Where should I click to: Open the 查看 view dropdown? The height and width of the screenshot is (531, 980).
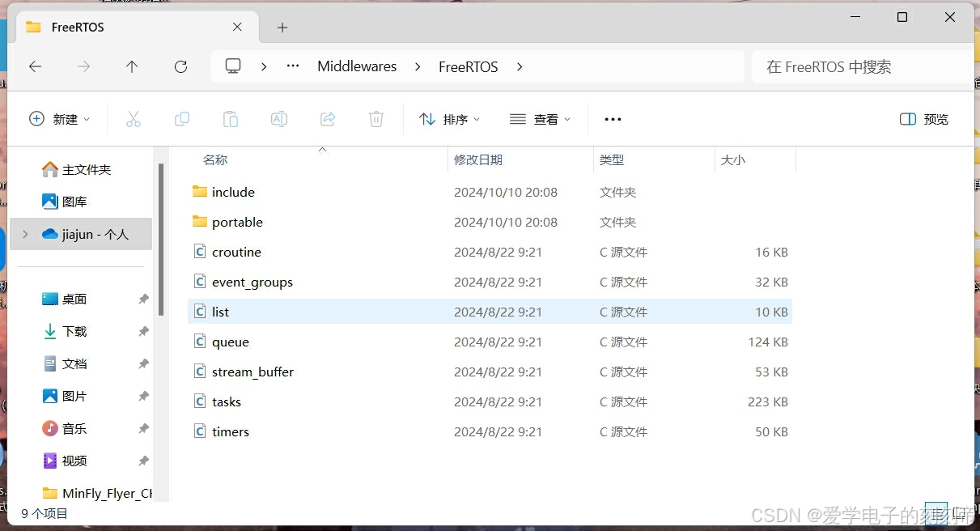coord(541,119)
